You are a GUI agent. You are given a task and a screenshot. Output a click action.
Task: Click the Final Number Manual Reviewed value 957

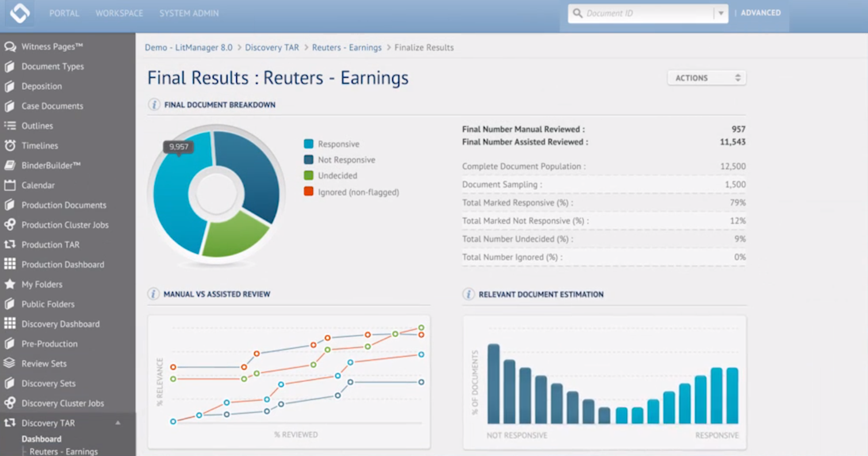[739, 130]
